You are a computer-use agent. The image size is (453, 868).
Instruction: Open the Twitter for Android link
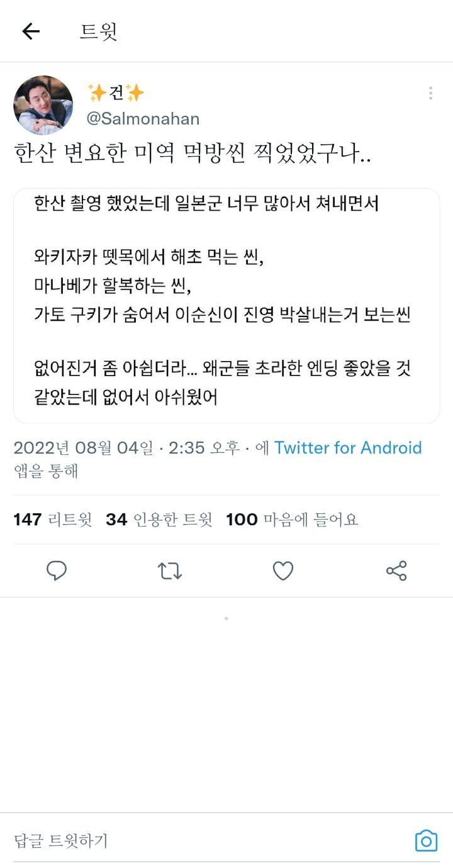tap(348, 448)
